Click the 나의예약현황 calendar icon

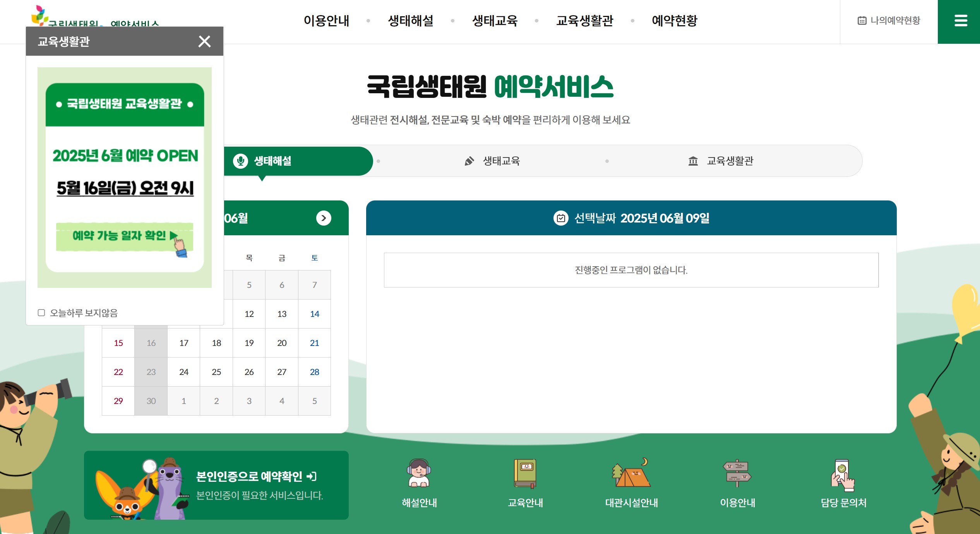tap(862, 21)
